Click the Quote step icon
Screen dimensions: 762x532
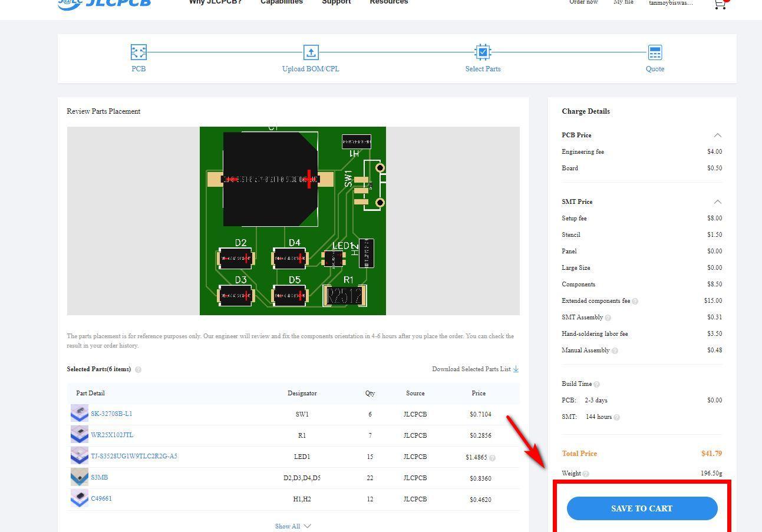coord(655,52)
